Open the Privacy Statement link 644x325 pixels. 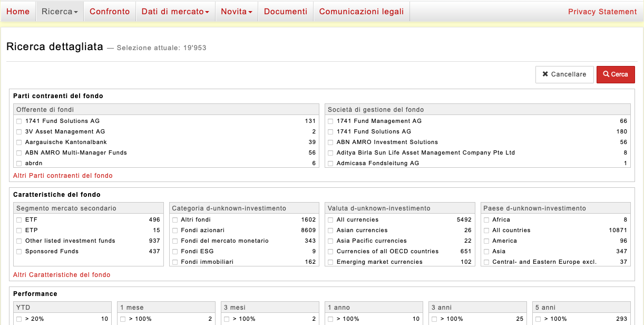[602, 12]
